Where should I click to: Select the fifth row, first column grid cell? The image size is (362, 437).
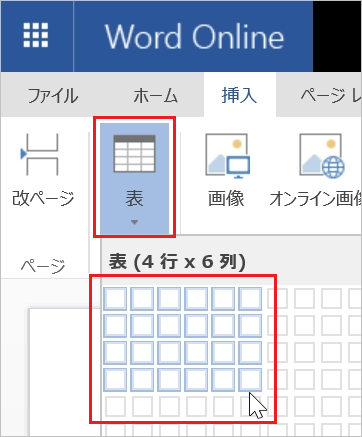[x=115, y=407]
